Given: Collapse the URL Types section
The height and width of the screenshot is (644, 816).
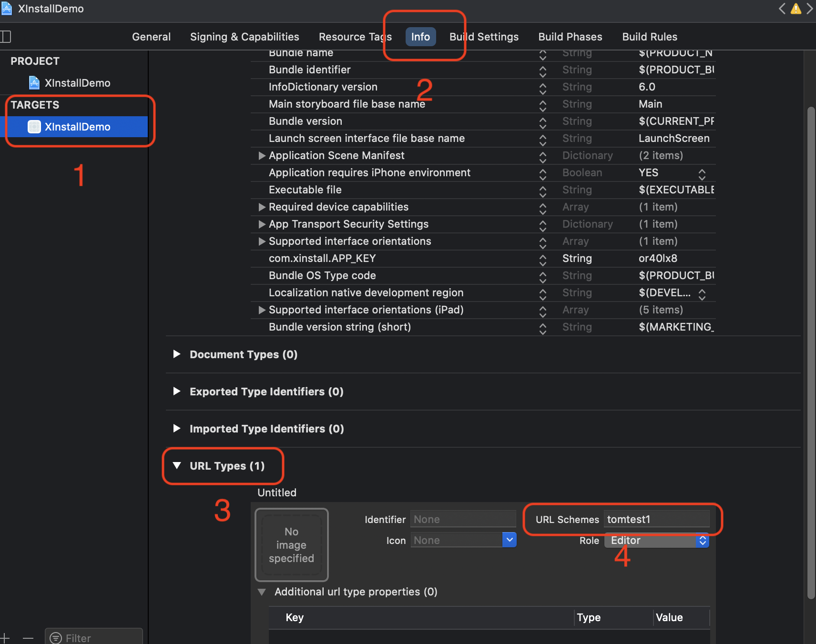Looking at the screenshot, I should [x=177, y=465].
